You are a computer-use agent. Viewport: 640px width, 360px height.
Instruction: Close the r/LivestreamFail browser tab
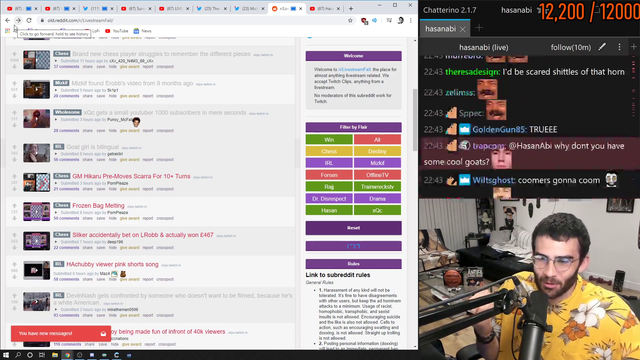[x=301, y=8]
